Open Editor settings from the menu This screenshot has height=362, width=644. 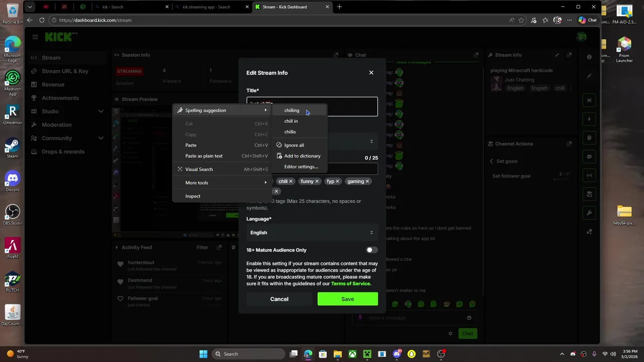tap(299, 166)
